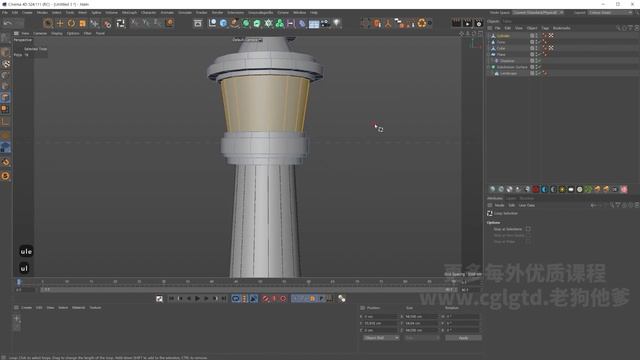Switch to Polygons mode in left palette

coord(5,97)
